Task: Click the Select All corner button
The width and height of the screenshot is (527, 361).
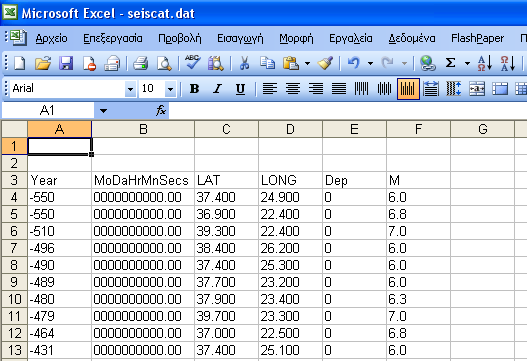Action: (14, 129)
